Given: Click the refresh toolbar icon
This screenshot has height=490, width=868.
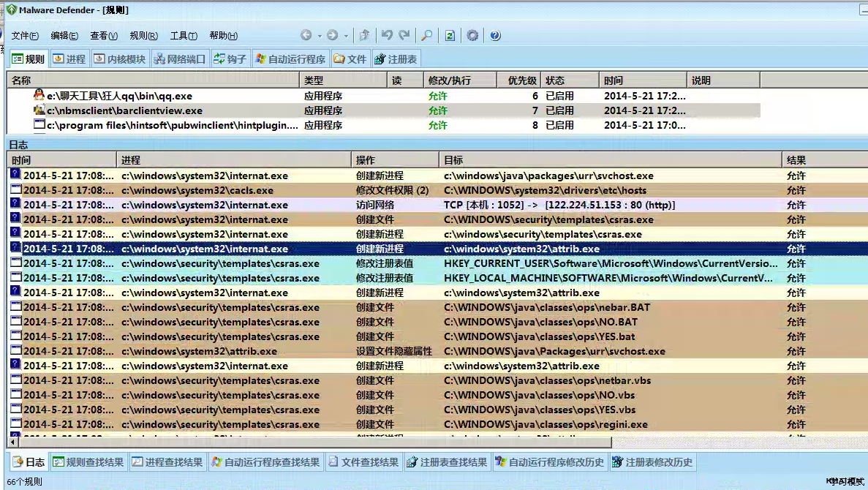Looking at the screenshot, I should point(450,36).
